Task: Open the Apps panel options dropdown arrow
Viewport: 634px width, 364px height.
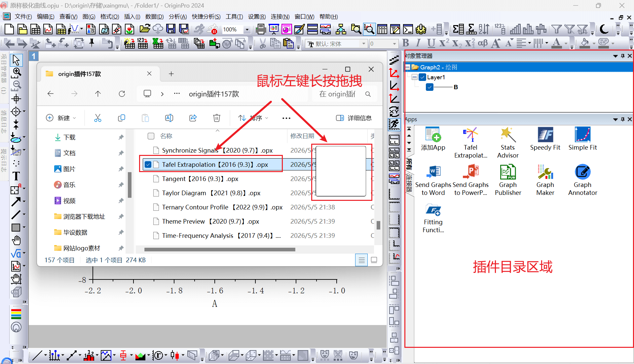Action: click(x=615, y=119)
